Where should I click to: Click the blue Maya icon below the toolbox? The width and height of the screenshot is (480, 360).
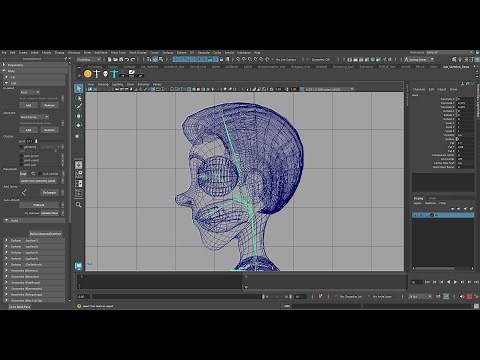(78, 266)
